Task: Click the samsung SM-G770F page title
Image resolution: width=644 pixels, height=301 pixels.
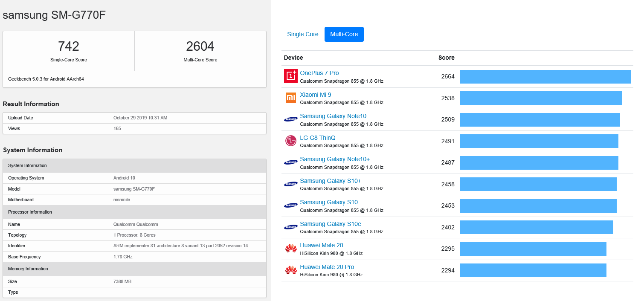Action: [54, 15]
